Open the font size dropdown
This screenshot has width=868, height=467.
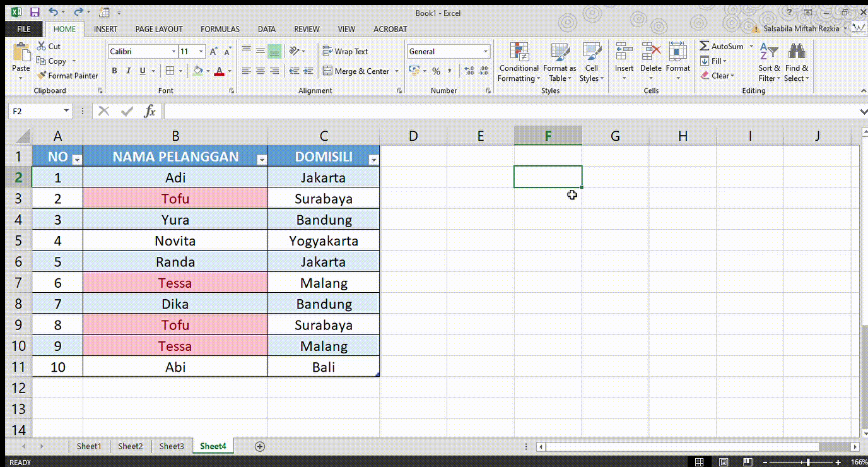[x=201, y=51]
